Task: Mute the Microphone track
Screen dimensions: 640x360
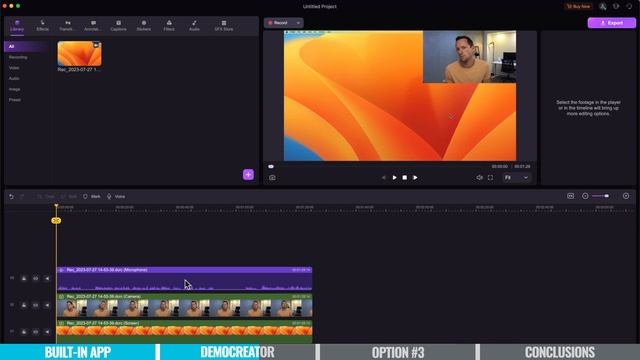Action: [47, 278]
